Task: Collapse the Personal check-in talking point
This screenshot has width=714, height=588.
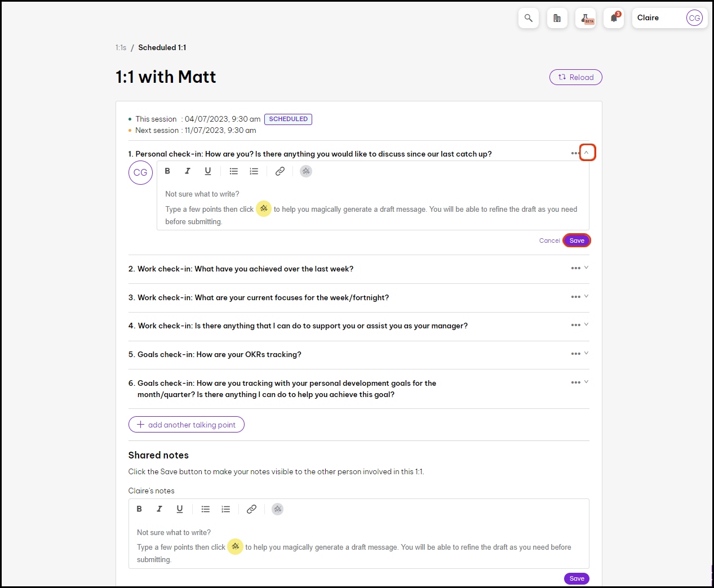Action: (587, 153)
